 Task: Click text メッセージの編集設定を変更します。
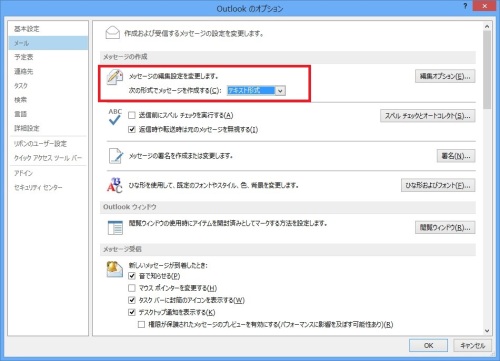174,76
